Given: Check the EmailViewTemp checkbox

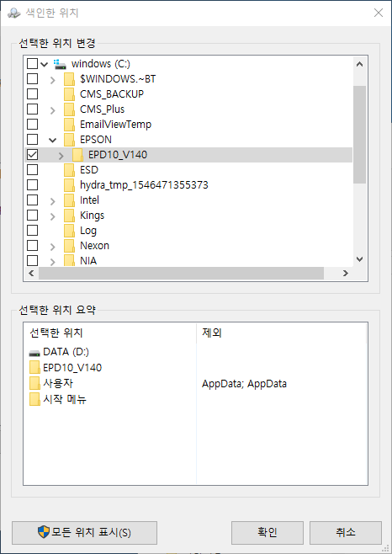Looking at the screenshot, I should pos(32,125).
